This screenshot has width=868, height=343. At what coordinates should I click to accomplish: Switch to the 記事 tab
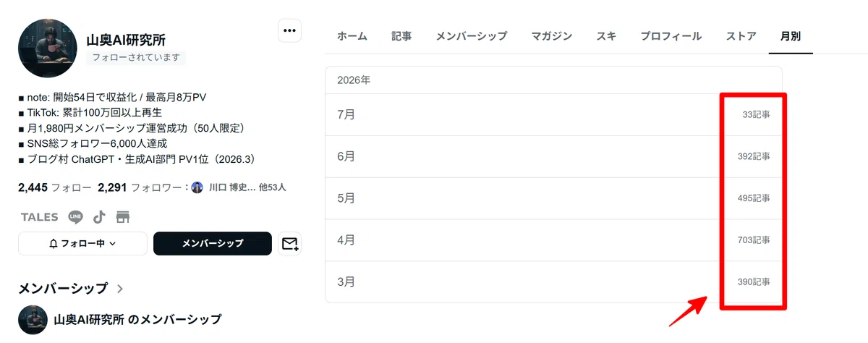[401, 36]
